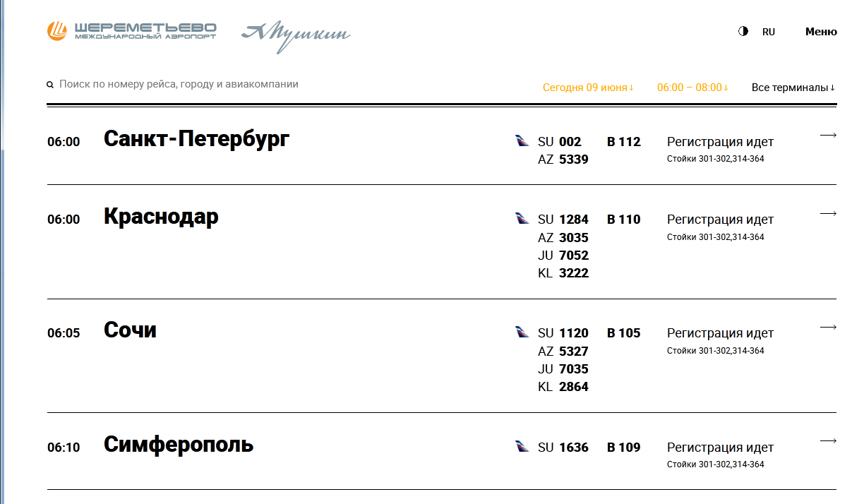
Task: Switch language via RU button
Action: (x=768, y=32)
